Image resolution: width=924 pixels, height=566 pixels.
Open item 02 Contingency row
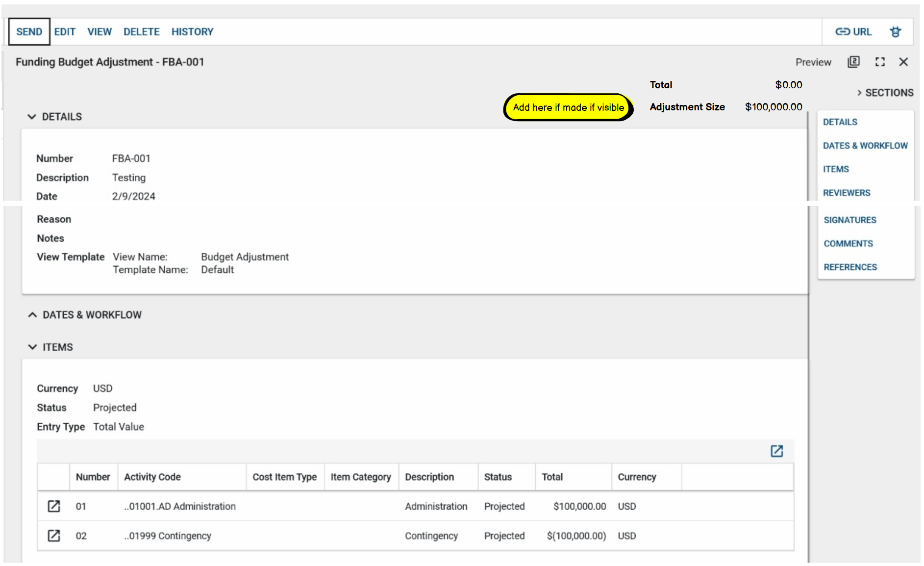54,536
